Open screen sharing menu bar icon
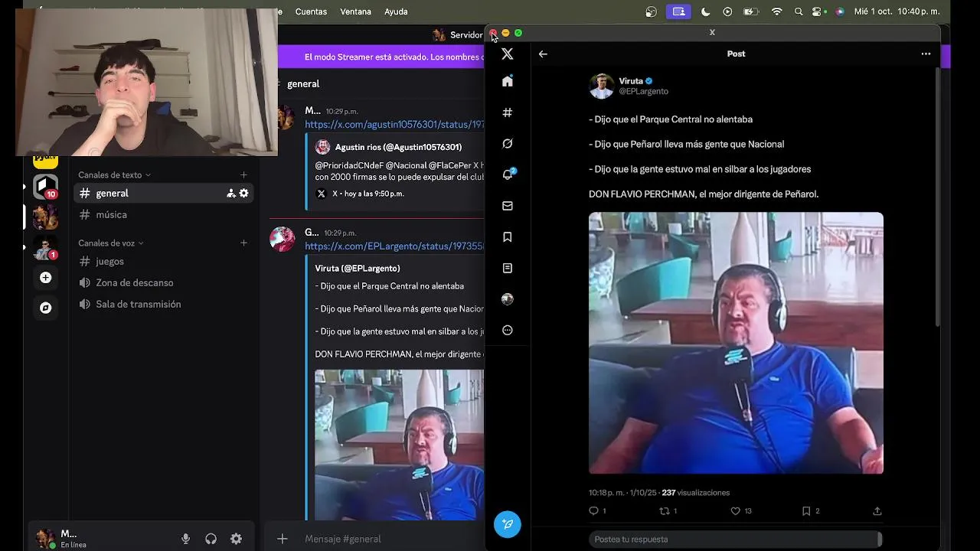980x551 pixels. click(678, 11)
